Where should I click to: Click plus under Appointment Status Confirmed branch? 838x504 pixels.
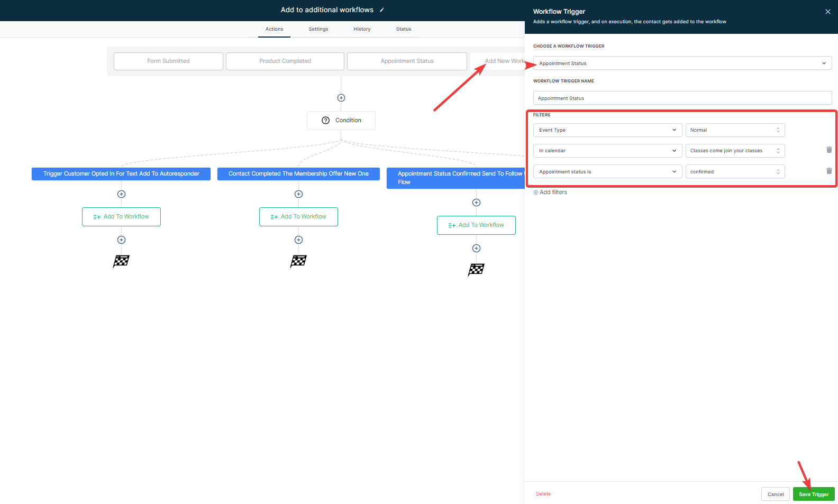(476, 203)
